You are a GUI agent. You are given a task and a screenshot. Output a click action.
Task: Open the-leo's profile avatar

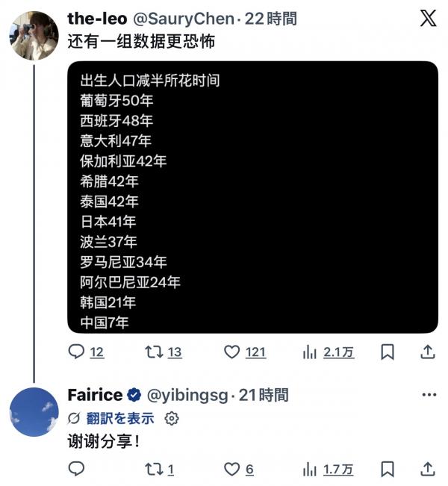click(34, 35)
